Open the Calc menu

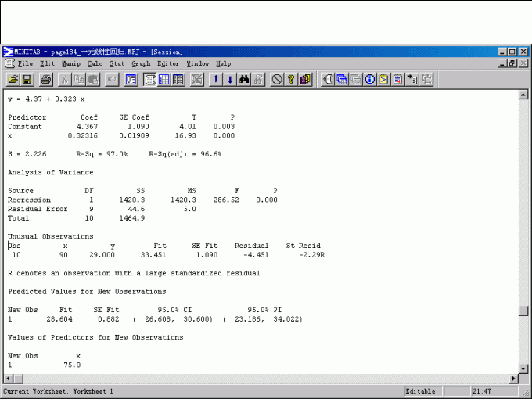(95, 63)
